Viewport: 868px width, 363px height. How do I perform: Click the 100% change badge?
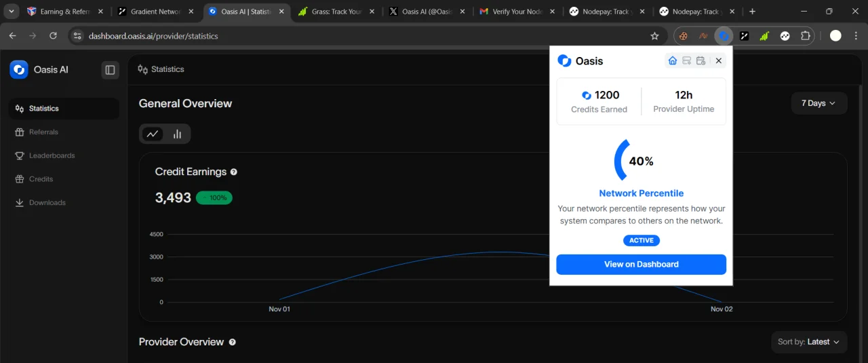[x=214, y=198]
